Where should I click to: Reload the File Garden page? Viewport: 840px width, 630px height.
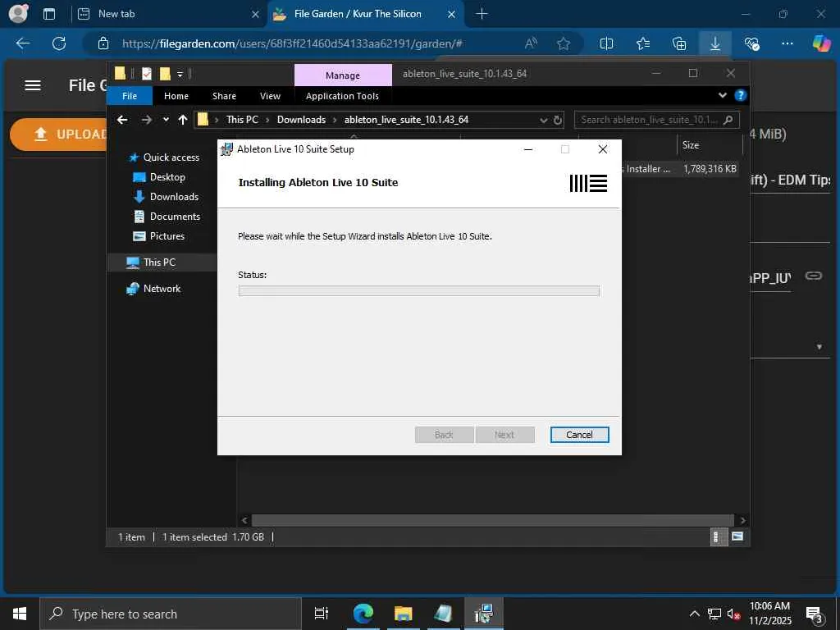point(59,43)
